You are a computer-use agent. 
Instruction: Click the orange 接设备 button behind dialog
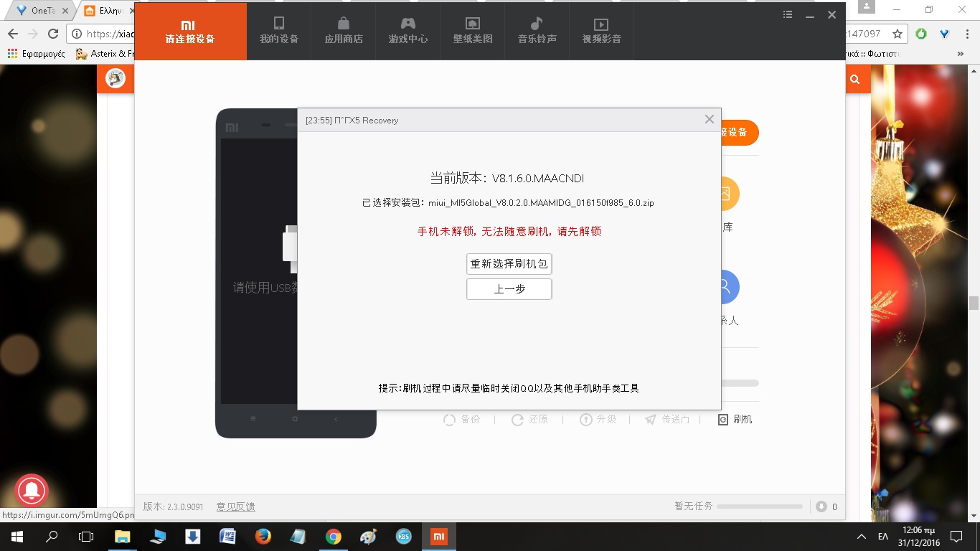(x=740, y=133)
